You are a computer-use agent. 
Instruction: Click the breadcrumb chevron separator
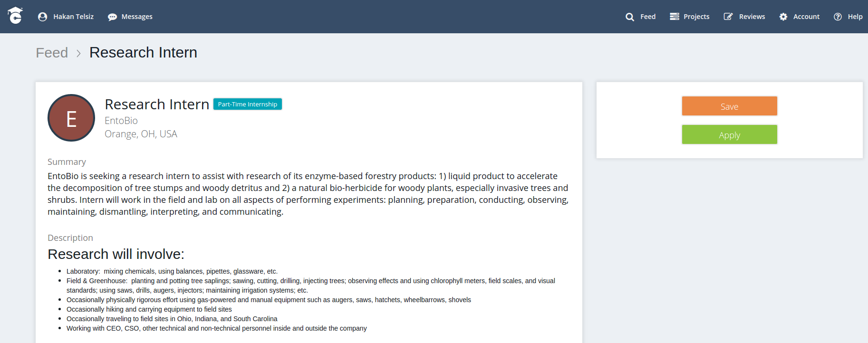pos(78,53)
